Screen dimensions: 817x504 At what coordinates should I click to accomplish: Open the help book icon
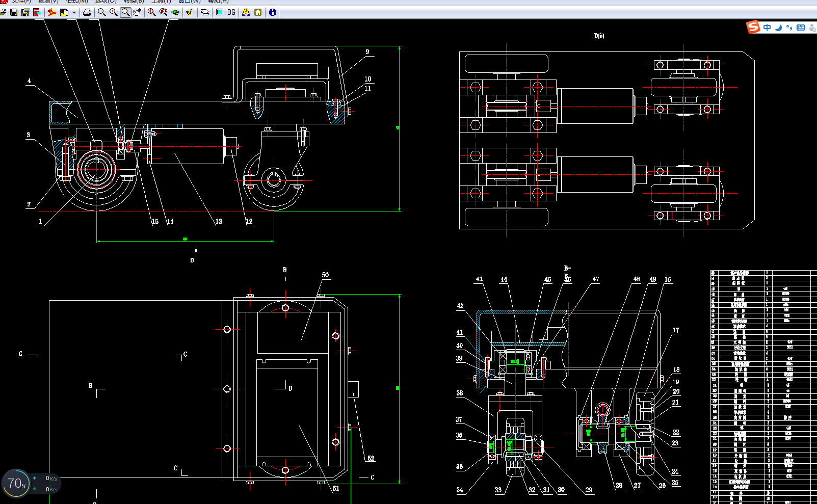246,12
